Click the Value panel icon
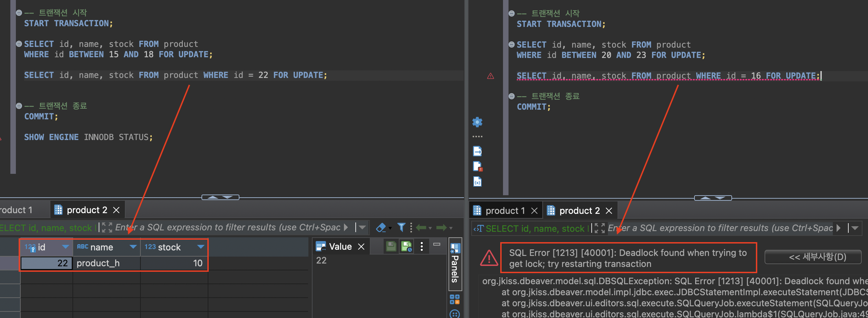Screen dimensions: 868x318 click(321, 246)
